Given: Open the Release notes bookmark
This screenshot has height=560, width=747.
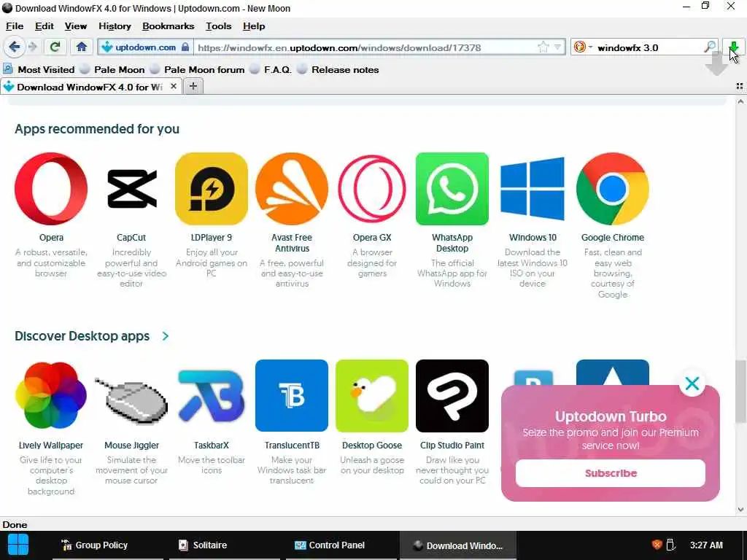Looking at the screenshot, I should click(x=338, y=69).
